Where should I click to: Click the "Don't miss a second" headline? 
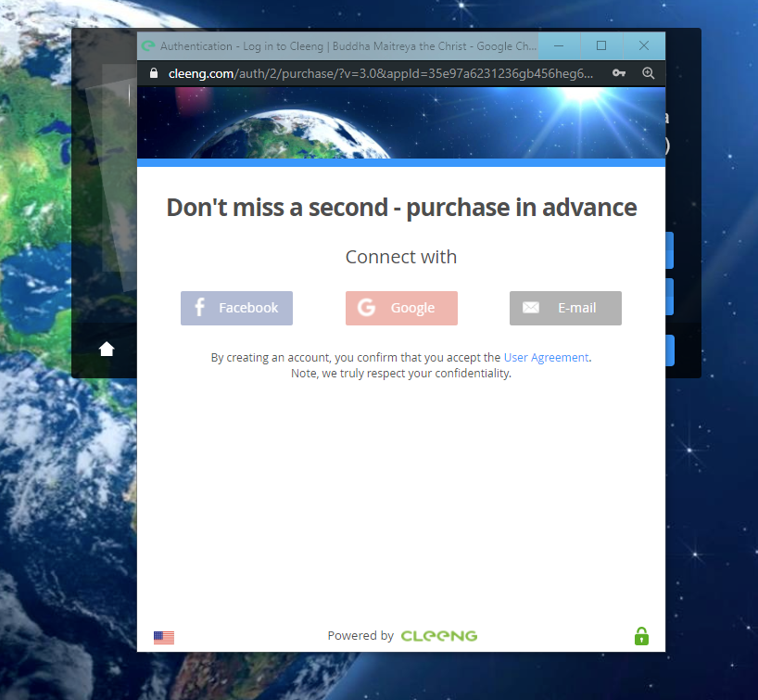tap(401, 208)
